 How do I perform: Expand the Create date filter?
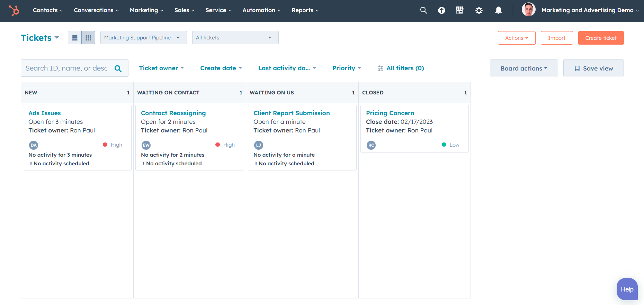coord(221,68)
